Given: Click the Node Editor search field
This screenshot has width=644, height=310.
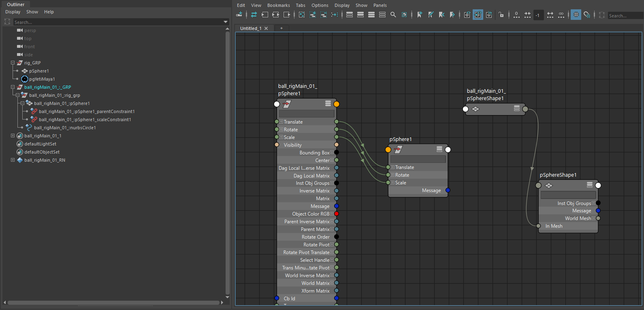Looking at the screenshot, I should tap(625, 15).
